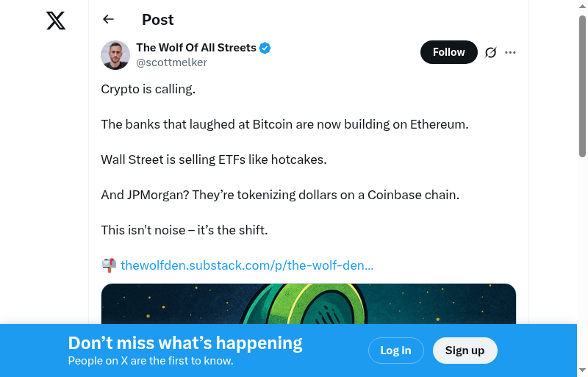
Task: Go back using the arrow icon
Action: [109, 20]
